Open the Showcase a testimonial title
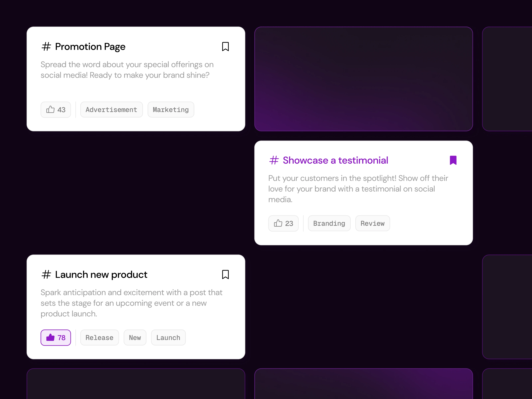 335,160
